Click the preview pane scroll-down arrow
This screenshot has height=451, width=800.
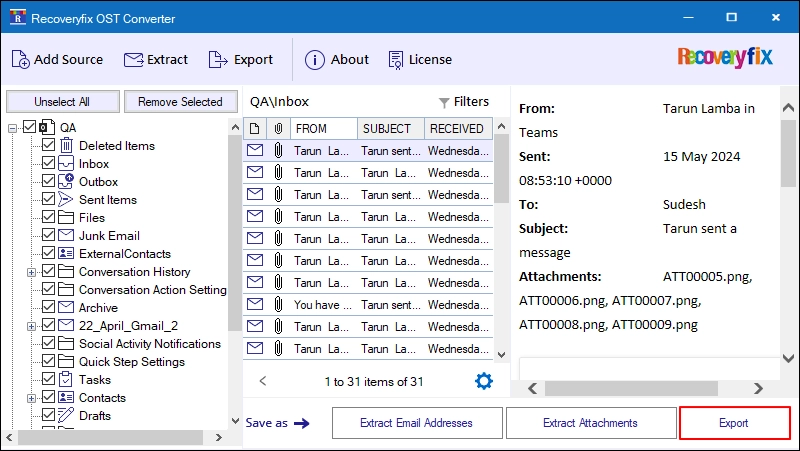[788, 358]
